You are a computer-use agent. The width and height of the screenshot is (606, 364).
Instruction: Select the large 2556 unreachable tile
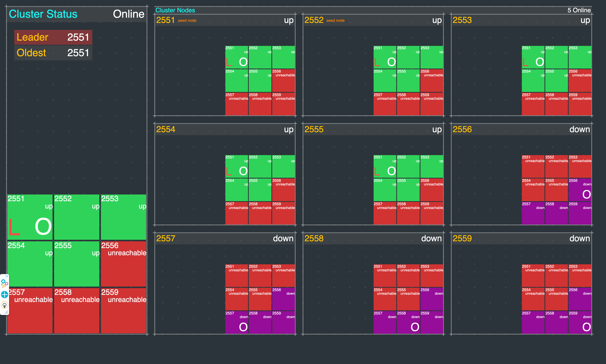pos(123,264)
